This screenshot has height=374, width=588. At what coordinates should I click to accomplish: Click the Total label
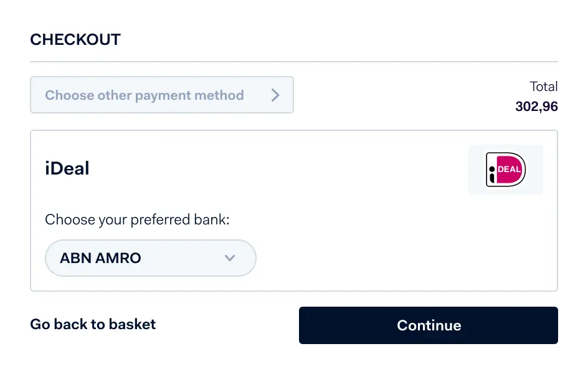pos(544,87)
